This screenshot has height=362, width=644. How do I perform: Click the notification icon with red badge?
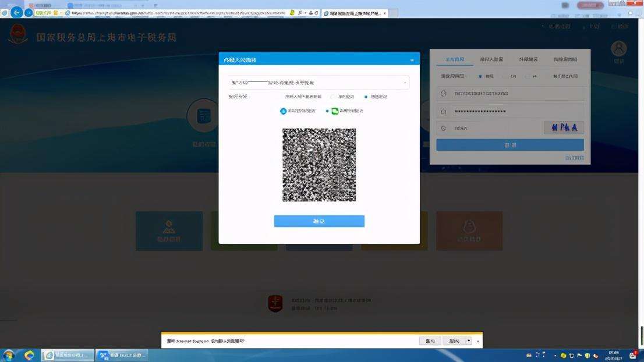pyautogui.click(x=634, y=355)
